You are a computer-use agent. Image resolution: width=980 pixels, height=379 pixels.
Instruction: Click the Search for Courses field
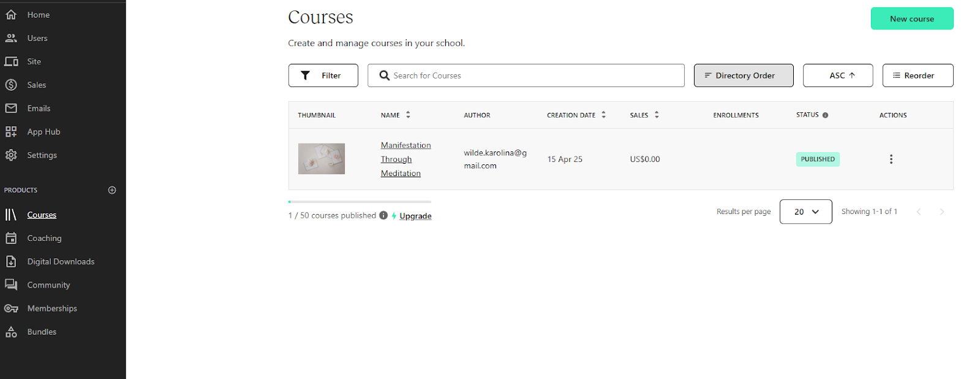533,75
